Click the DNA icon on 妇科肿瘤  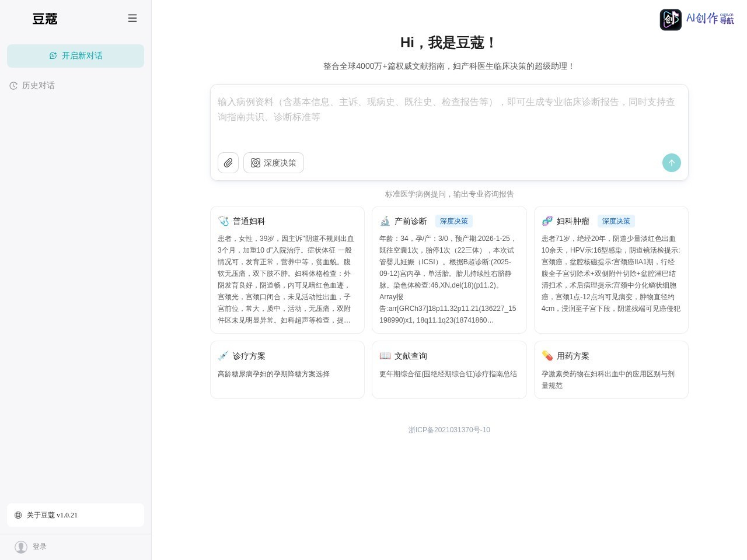tap(547, 221)
